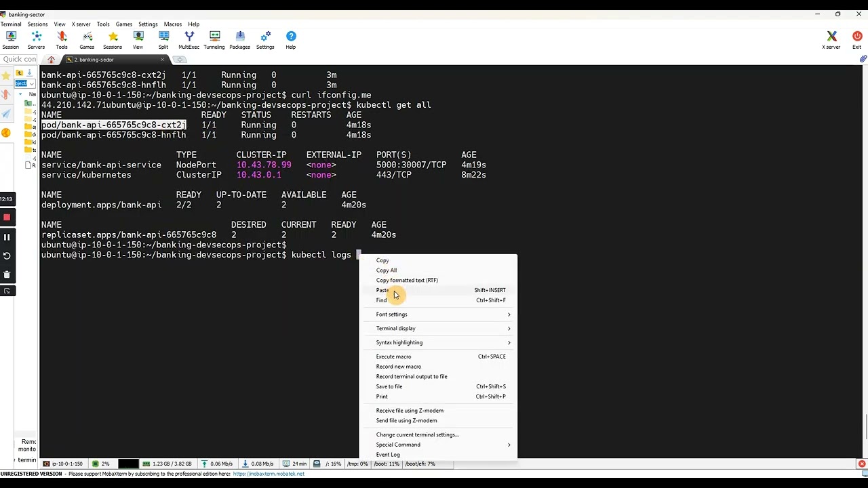Viewport: 868px width, 488px height.
Task: Open the sidebar star Sessions tab
Action: (x=6, y=76)
